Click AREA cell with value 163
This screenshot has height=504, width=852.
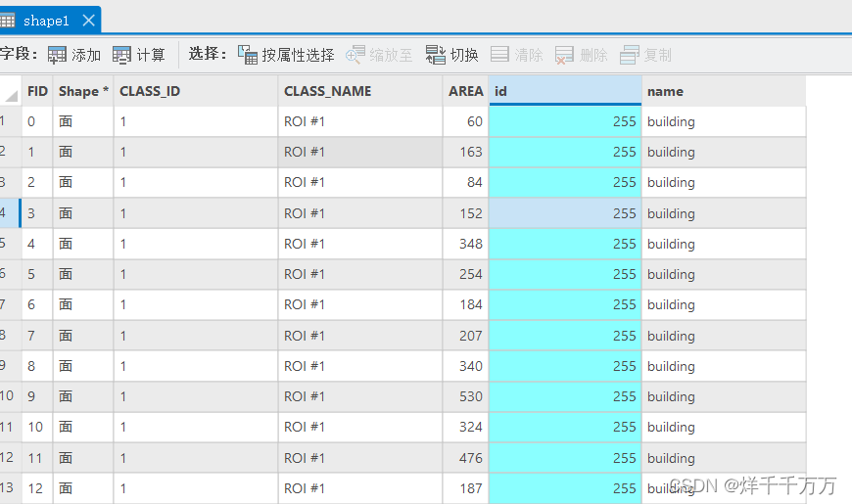[466, 152]
